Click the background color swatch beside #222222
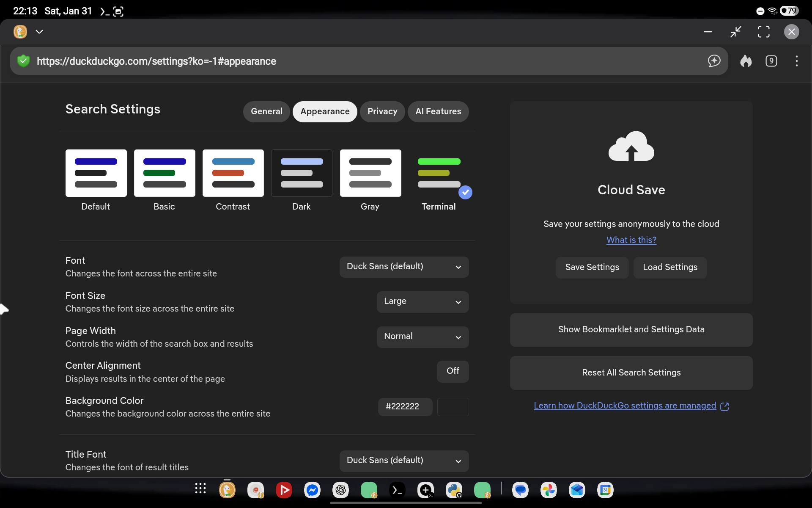The image size is (812, 508). [453, 407]
